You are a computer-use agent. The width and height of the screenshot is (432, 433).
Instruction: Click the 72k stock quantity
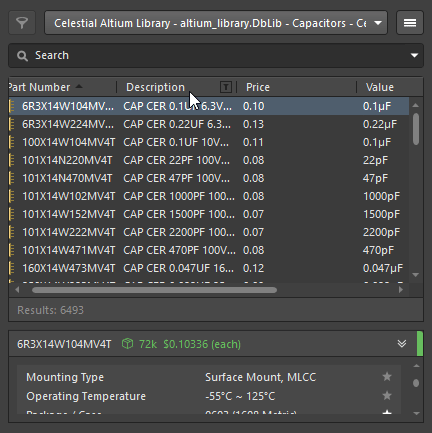(x=148, y=344)
